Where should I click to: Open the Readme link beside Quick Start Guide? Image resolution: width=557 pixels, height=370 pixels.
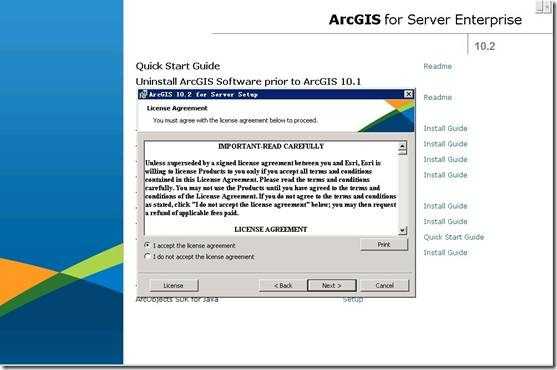click(x=438, y=66)
